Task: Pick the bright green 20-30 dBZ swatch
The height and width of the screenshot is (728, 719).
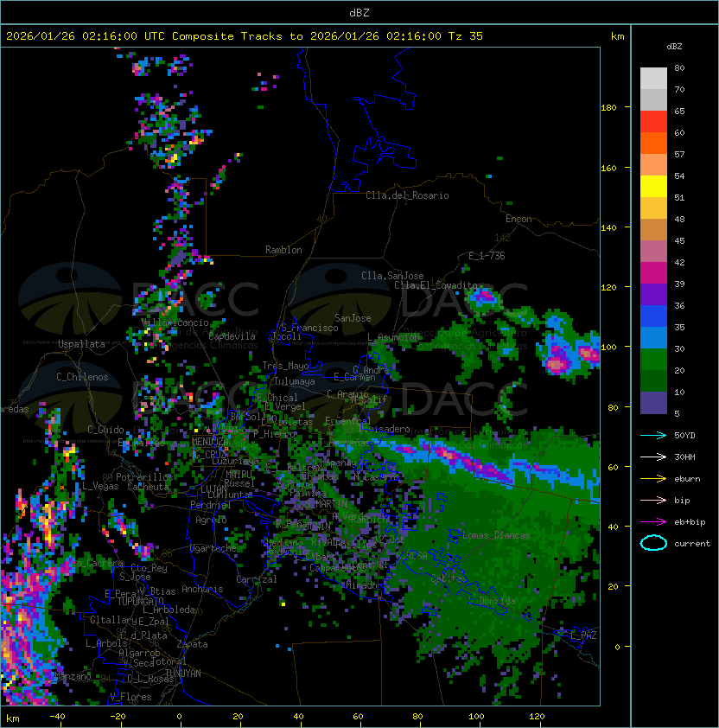Action: (x=653, y=360)
